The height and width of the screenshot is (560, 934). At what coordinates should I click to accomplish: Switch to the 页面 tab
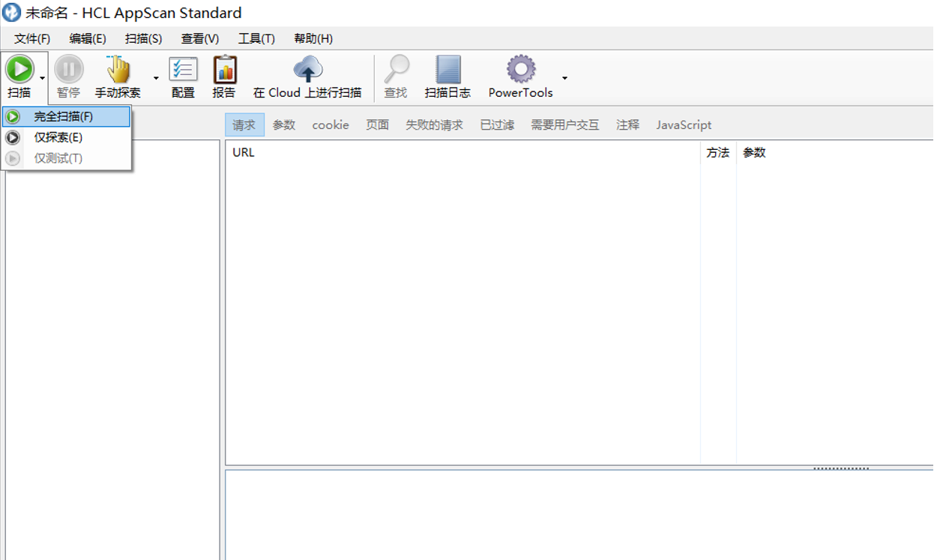click(377, 124)
